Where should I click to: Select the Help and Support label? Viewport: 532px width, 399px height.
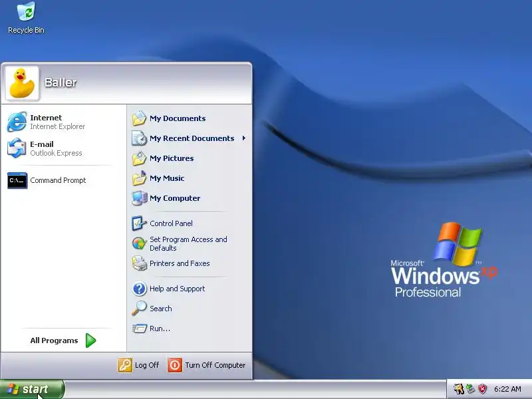pyautogui.click(x=177, y=289)
